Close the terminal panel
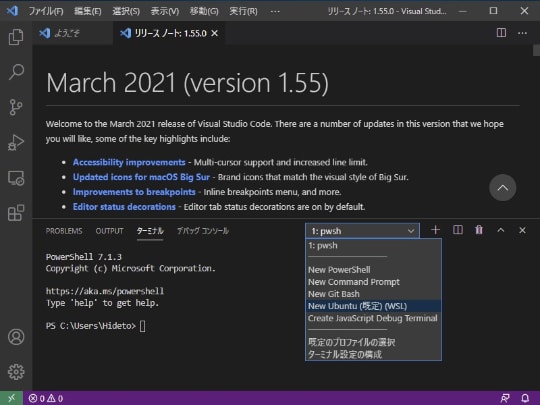The image size is (540, 405). click(x=522, y=230)
